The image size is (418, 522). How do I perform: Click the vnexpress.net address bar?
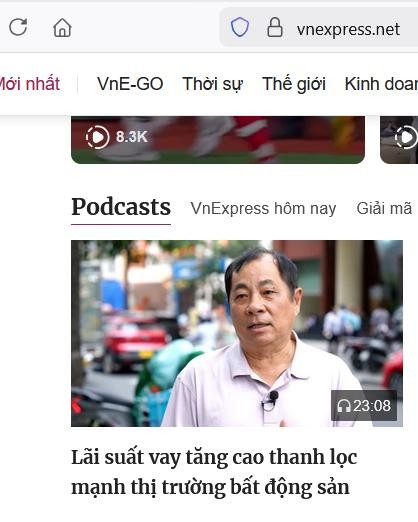pos(348,29)
